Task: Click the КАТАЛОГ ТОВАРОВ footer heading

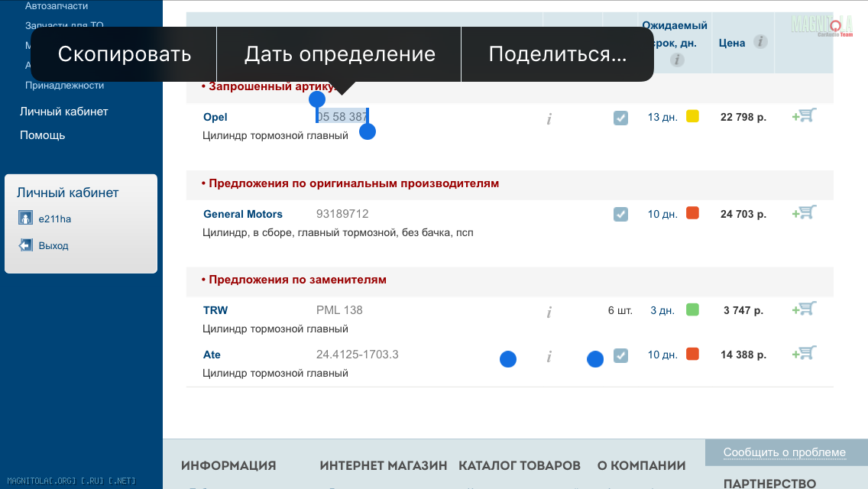Action: [x=520, y=466]
